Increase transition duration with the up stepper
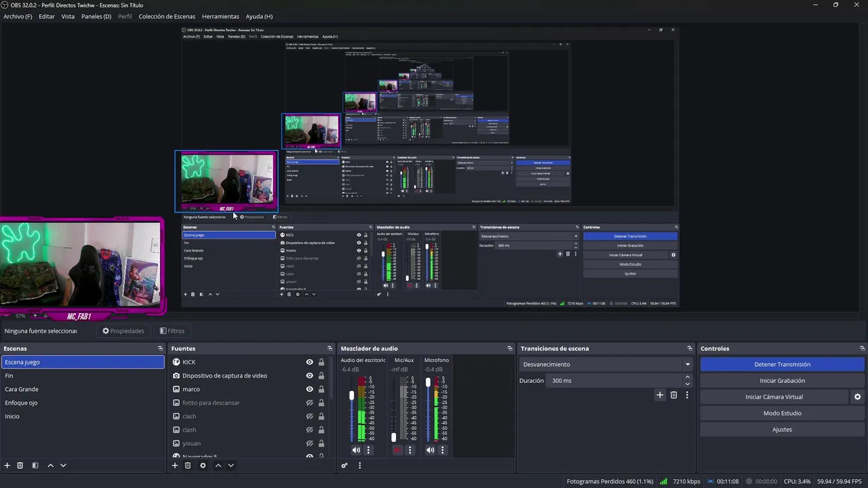Viewport: 868px width, 488px height. 688,378
